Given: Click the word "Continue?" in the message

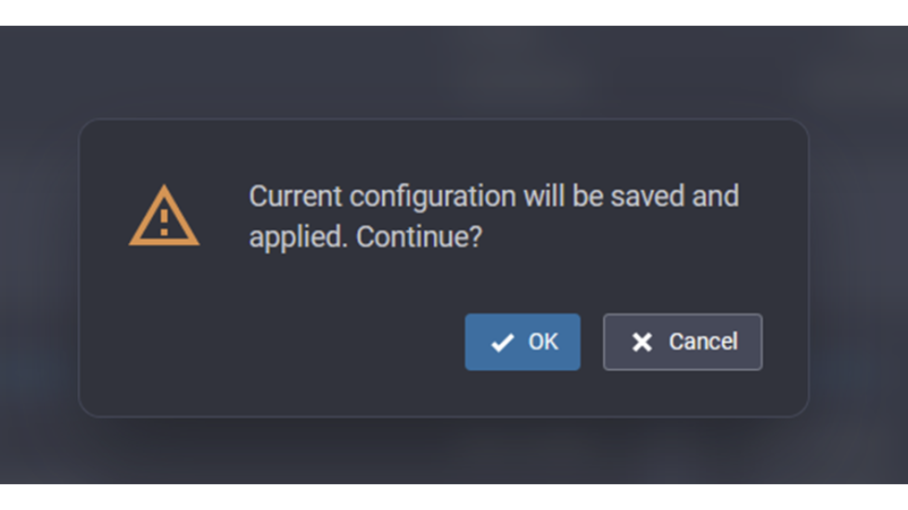Looking at the screenshot, I should point(419,236).
